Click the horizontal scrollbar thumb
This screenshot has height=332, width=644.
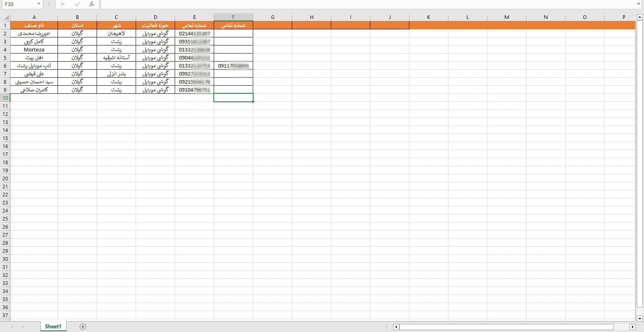506,327
